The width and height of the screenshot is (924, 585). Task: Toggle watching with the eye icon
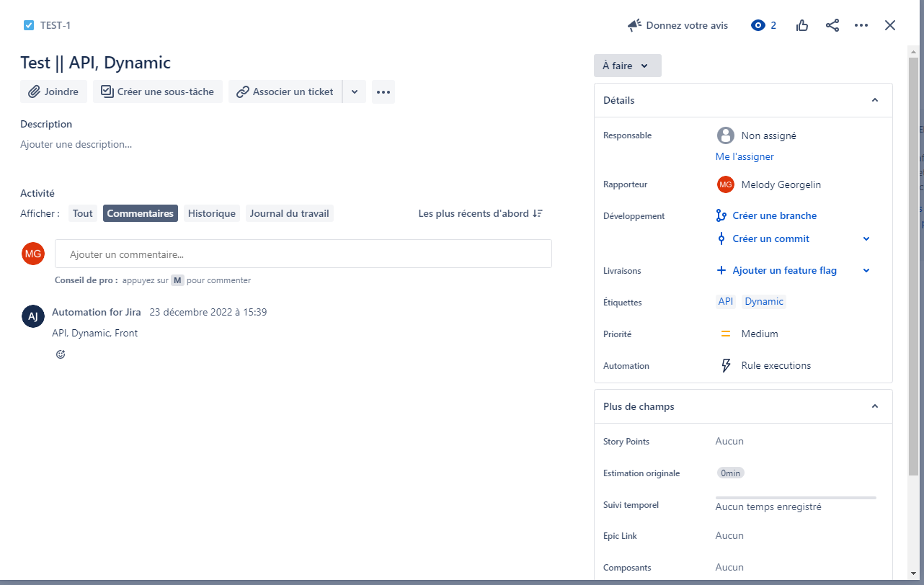757,25
